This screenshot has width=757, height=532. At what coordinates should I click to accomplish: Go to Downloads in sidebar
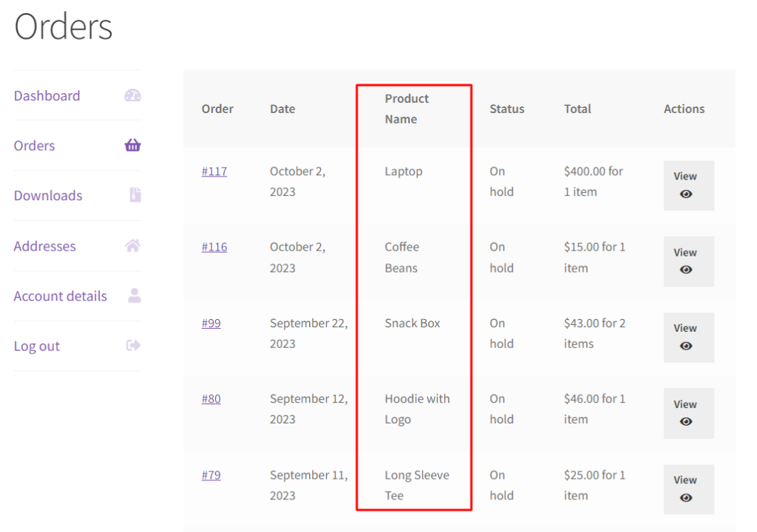48,196
